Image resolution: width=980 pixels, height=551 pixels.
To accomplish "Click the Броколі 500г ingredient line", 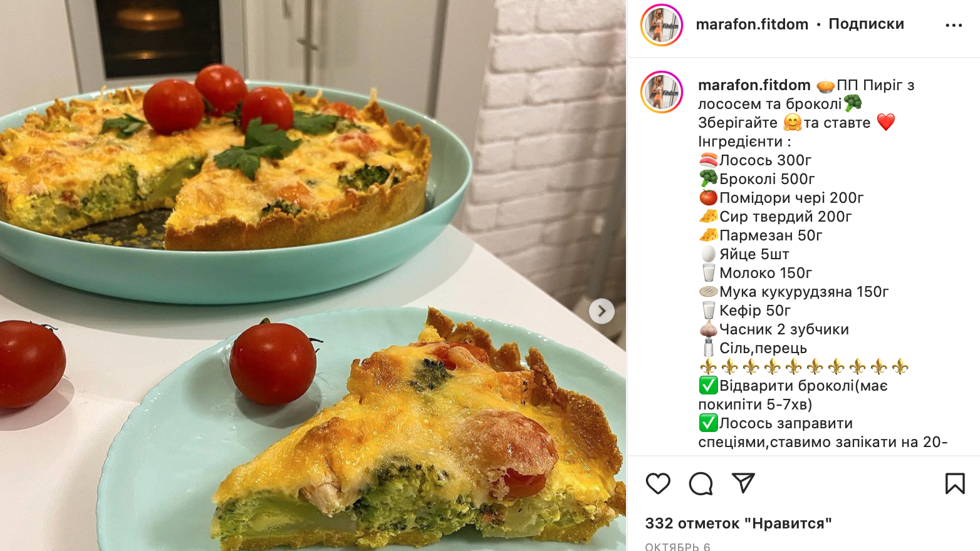I will 757,179.
